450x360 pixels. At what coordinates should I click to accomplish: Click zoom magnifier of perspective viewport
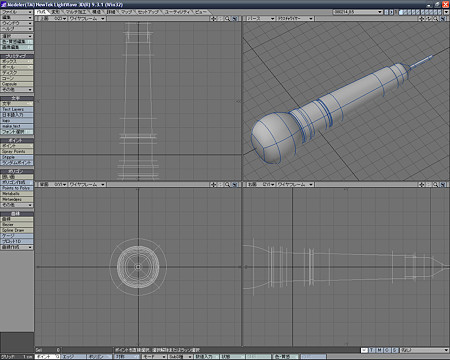click(435, 19)
